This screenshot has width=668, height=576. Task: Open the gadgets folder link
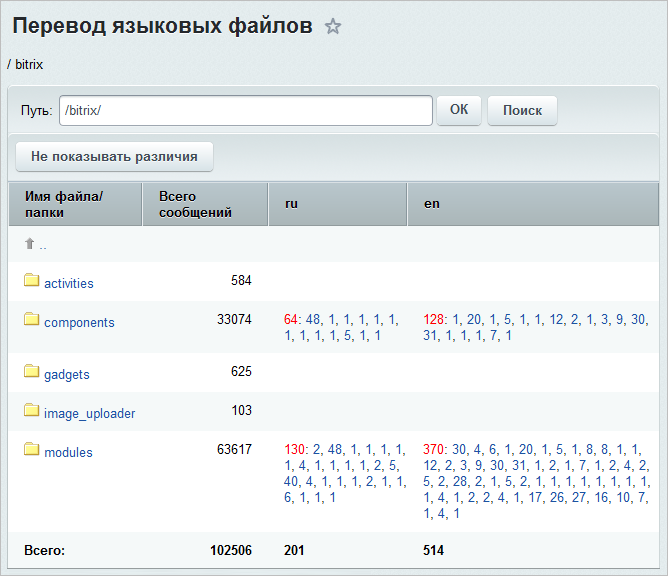[67, 374]
